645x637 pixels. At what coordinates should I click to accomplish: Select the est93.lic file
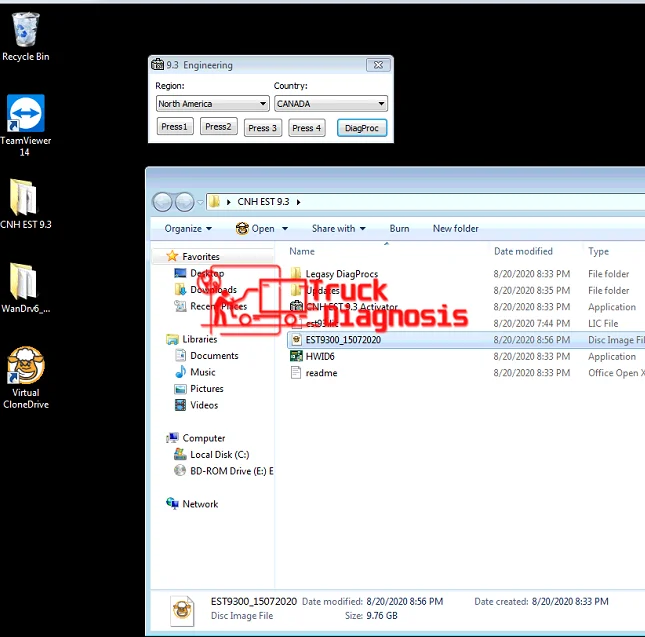tap(322, 323)
